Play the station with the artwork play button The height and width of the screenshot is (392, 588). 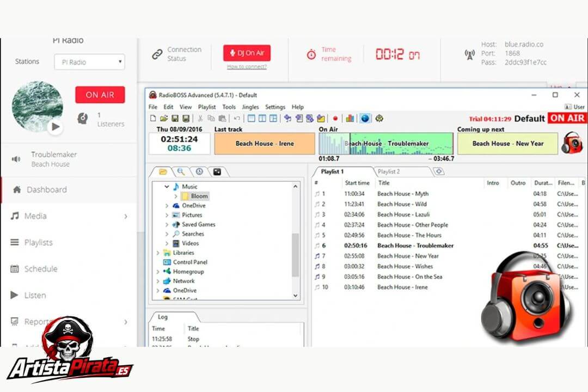55,127
